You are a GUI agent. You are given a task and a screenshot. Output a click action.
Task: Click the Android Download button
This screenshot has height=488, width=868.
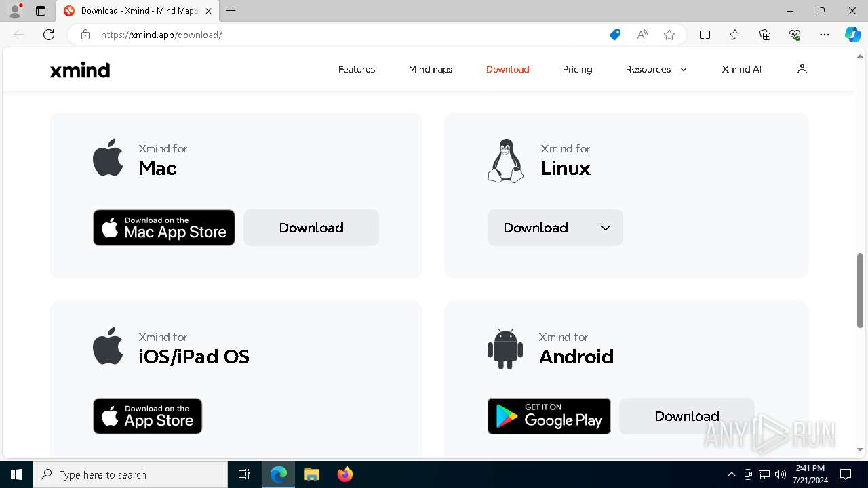[687, 416]
